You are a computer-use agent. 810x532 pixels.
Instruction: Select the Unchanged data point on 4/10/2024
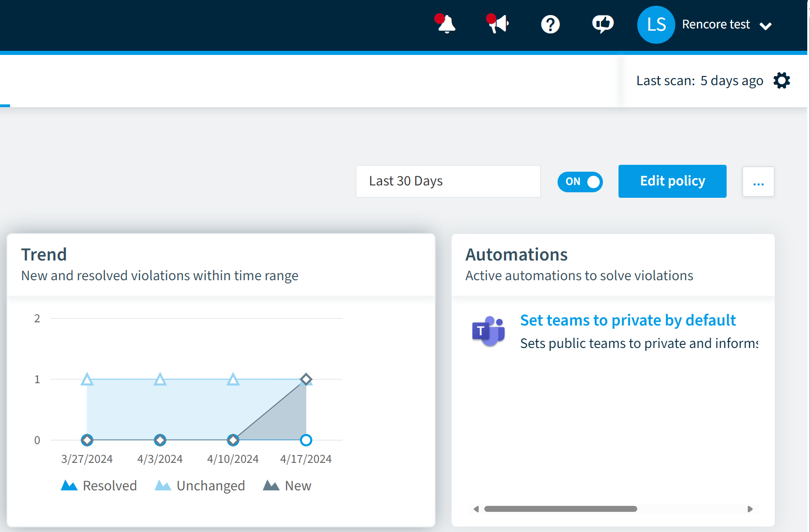pyautogui.click(x=233, y=379)
